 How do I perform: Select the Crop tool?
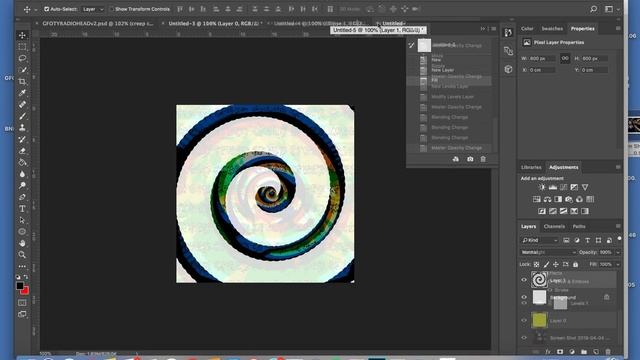pyautogui.click(x=22, y=82)
